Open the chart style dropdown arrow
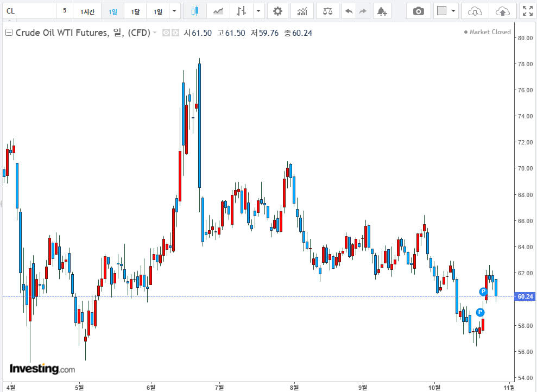This screenshot has width=537, height=392. 258,11
